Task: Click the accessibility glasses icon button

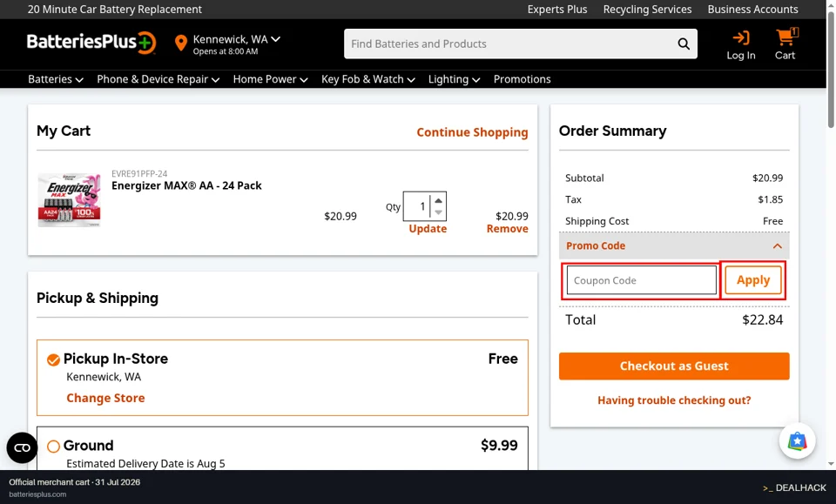Action: (x=22, y=447)
